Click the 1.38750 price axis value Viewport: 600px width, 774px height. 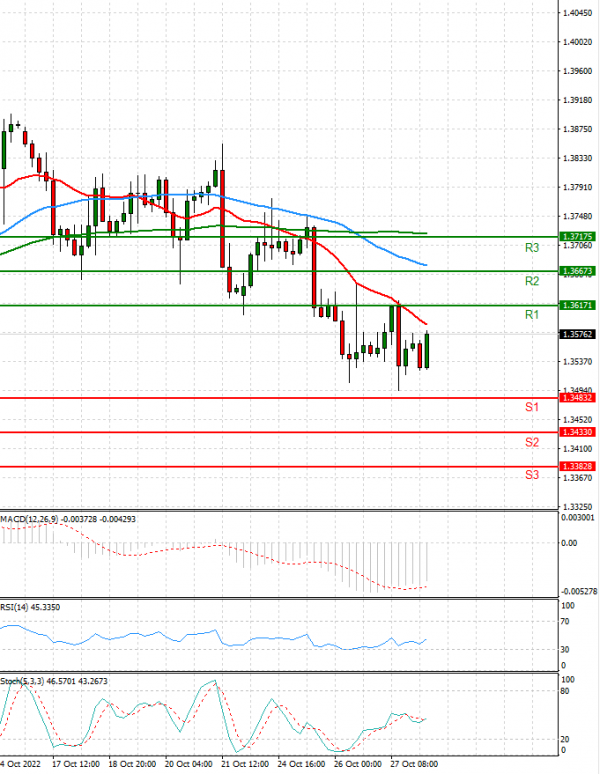(577, 129)
